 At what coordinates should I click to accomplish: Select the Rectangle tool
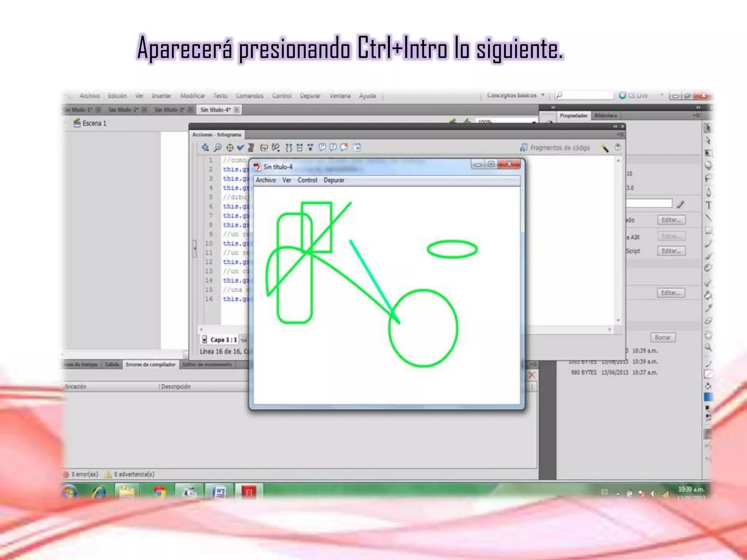tap(708, 230)
